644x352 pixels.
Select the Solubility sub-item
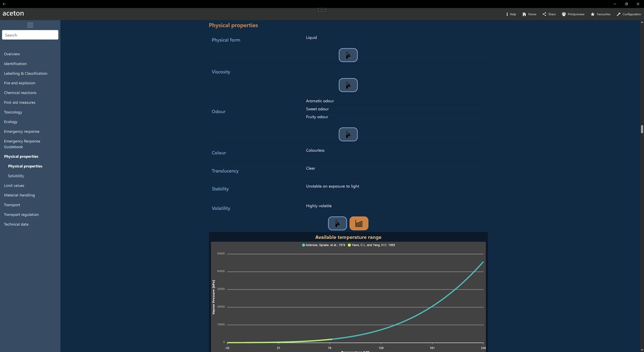pos(16,176)
